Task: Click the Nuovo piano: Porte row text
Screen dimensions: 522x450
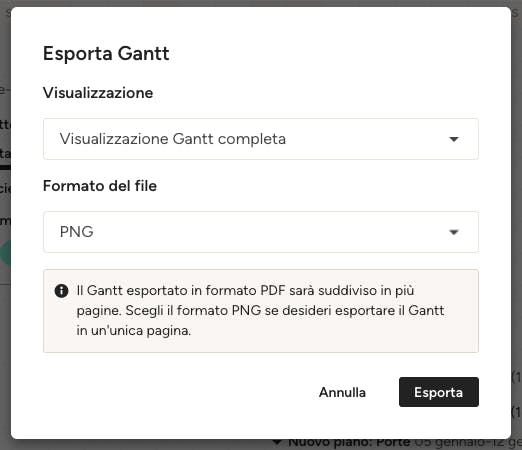Action: (x=349, y=443)
